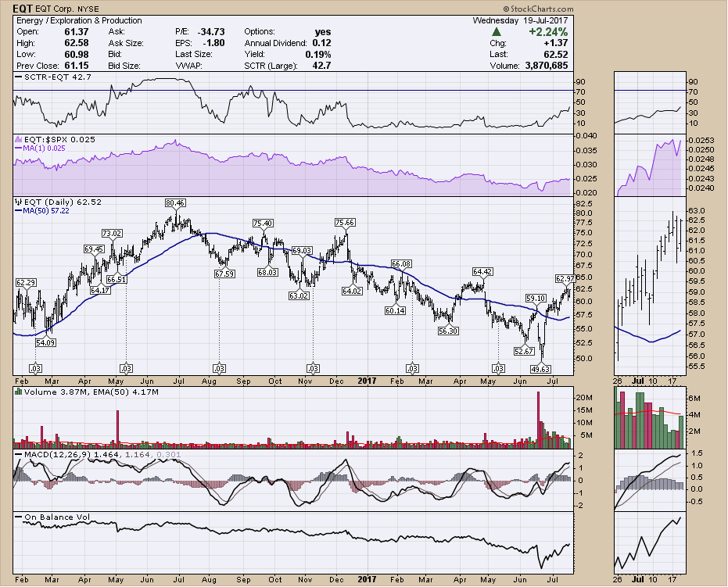Click the 67.59 August low label
This screenshot has width=728, height=587.
224,274
